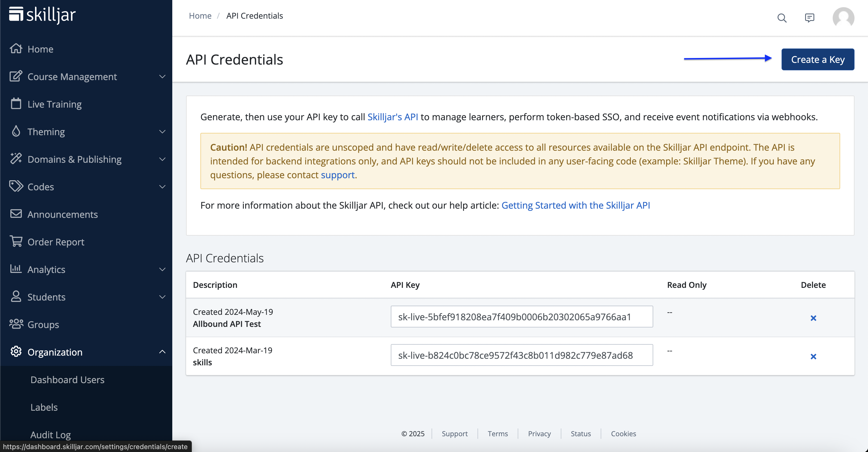Open Labels submenu item

[x=44, y=407]
